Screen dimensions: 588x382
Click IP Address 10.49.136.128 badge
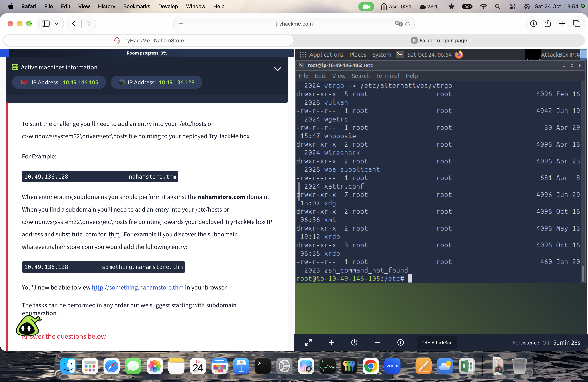(156, 83)
